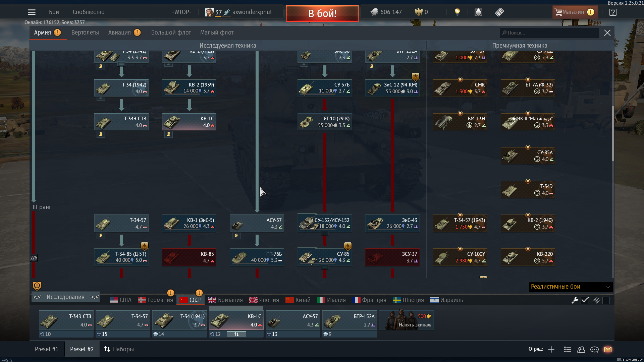
Task: Select the locked КВ-85 vehicle card
Action: (189, 257)
